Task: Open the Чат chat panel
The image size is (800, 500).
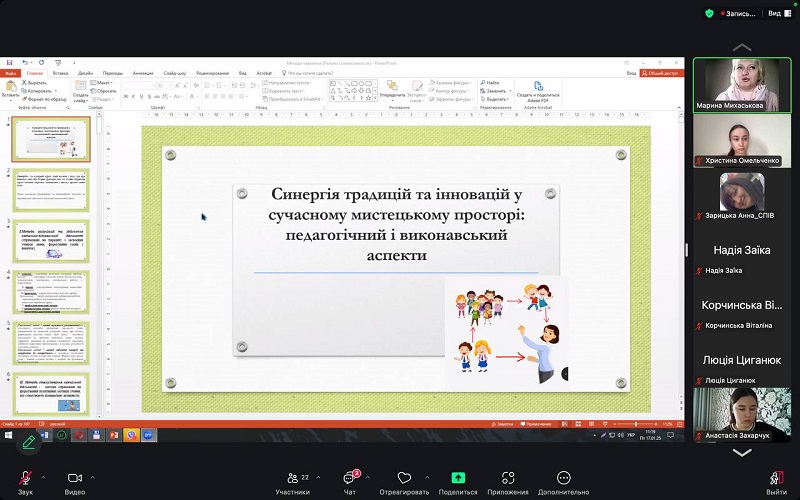Action: coord(350,483)
